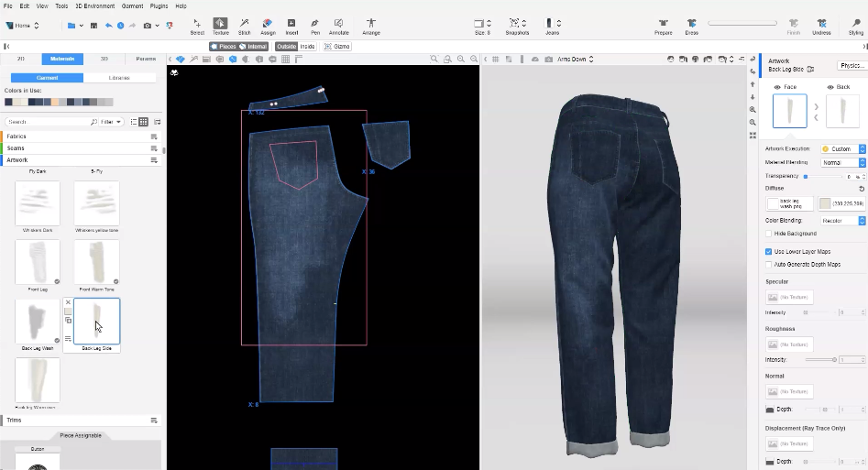Image resolution: width=868 pixels, height=470 pixels.
Task: Check Auto Generate Depth Maps
Action: [x=768, y=264]
